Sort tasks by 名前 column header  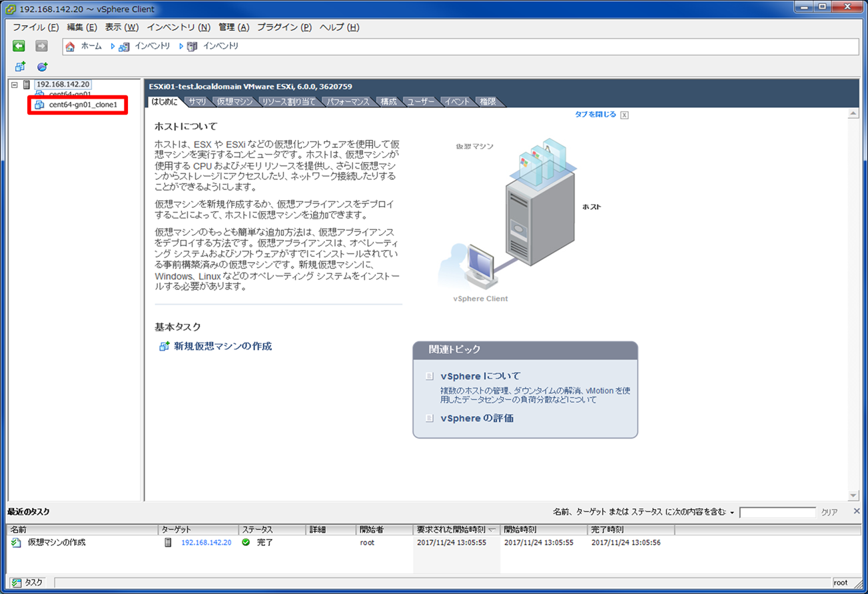point(83,530)
